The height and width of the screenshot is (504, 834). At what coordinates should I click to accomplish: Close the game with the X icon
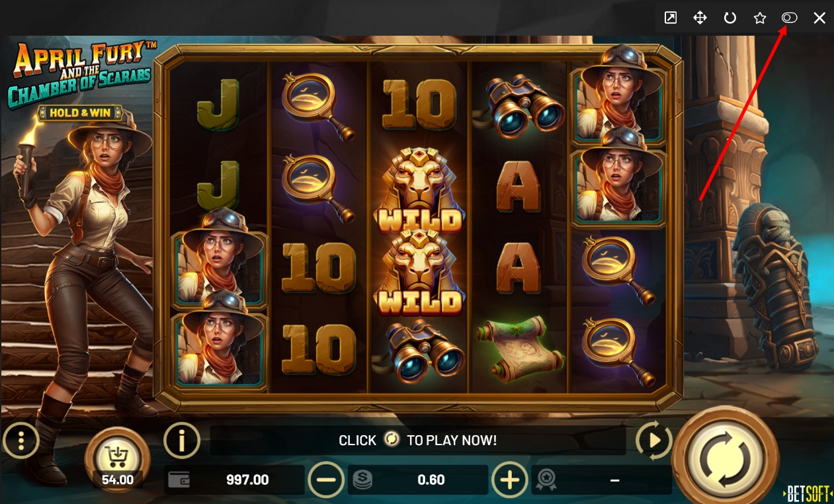point(819,18)
